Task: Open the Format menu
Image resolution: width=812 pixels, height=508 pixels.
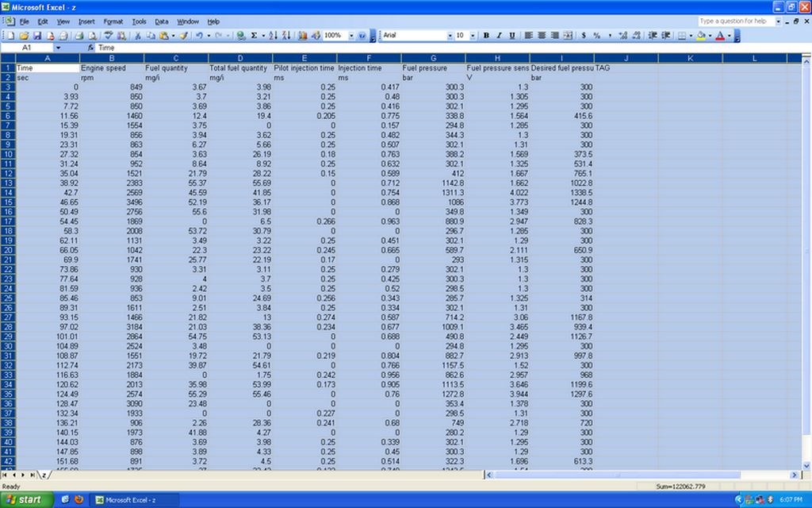Action: (113, 21)
